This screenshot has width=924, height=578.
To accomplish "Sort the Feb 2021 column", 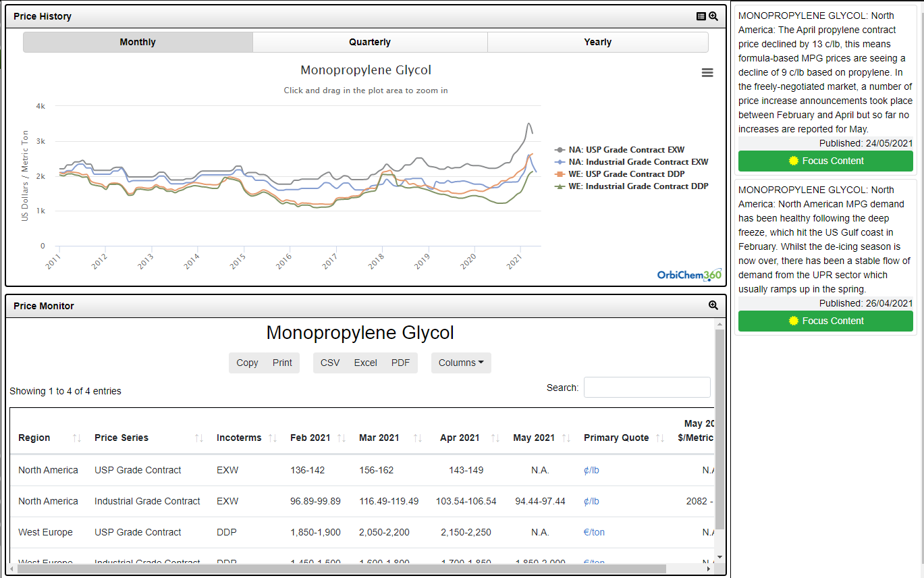I will pyautogui.click(x=342, y=438).
